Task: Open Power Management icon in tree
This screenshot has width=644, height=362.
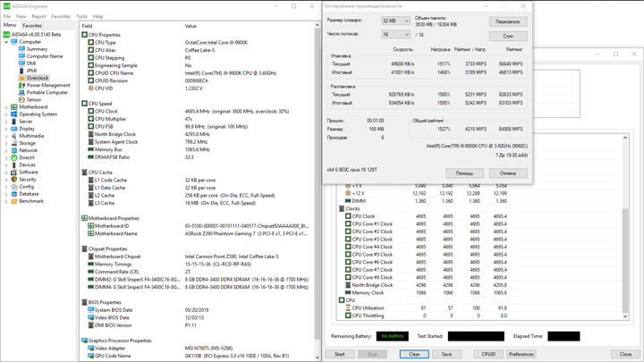Action: pyautogui.click(x=21, y=86)
